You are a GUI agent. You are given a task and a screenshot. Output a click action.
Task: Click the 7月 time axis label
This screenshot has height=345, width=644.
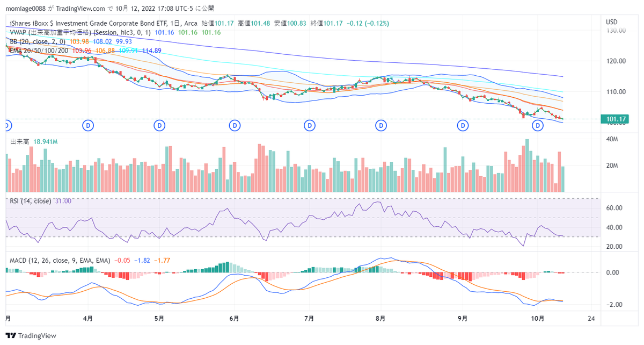pos(309,318)
